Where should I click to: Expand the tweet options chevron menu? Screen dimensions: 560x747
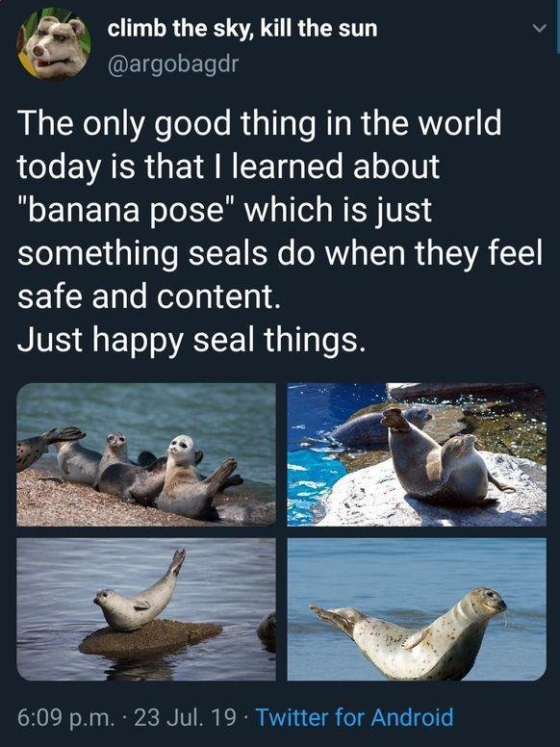[539, 29]
